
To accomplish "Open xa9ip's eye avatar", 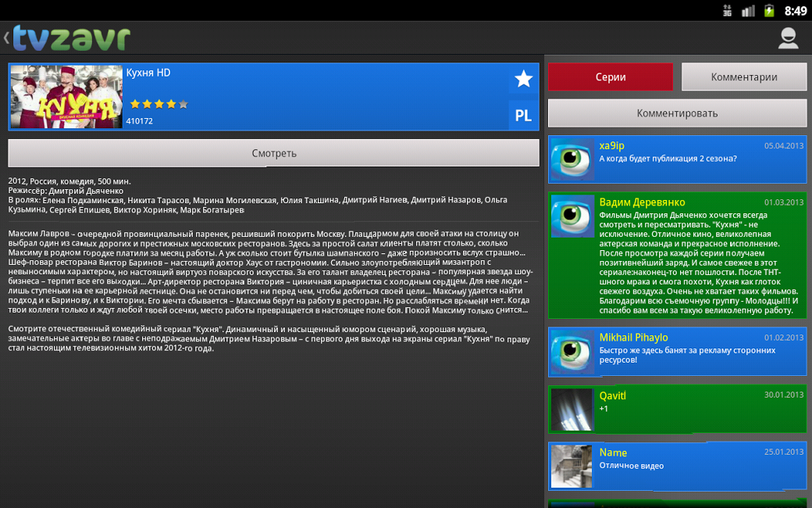I will pyautogui.click(x=572, y=159).
